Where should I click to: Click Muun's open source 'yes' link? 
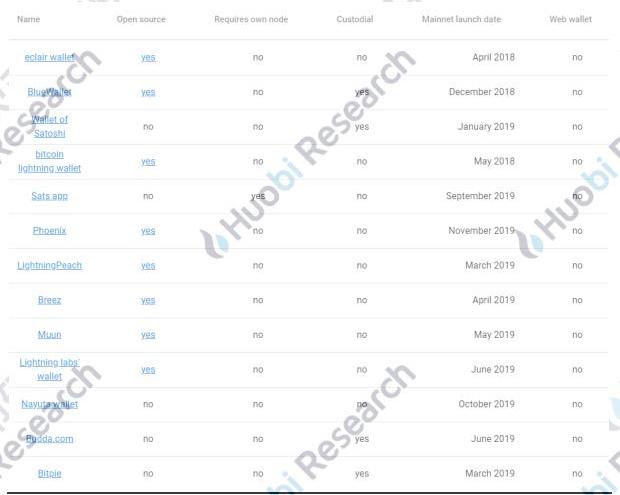click(148, 335)
